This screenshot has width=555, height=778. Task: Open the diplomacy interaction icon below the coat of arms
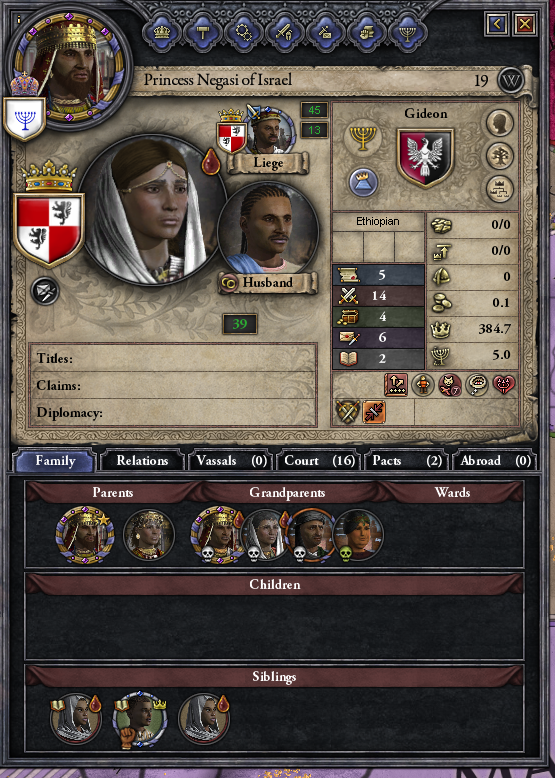coord(45,291)
